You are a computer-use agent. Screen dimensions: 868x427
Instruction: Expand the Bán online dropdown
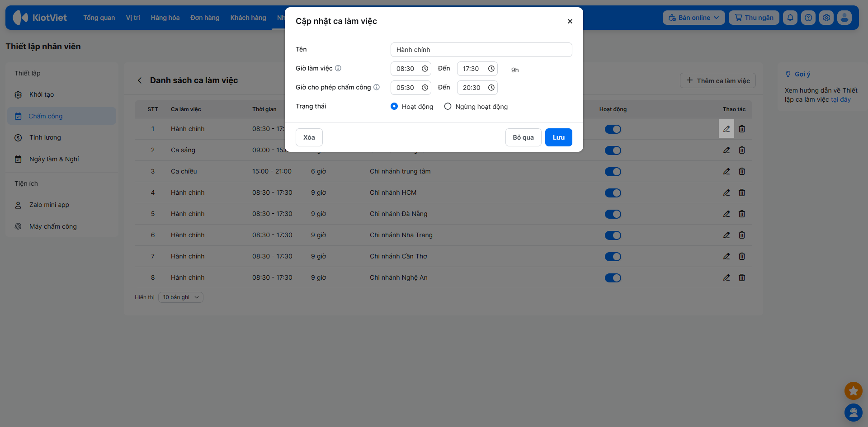pyautogui.click(x=694, y=18)
